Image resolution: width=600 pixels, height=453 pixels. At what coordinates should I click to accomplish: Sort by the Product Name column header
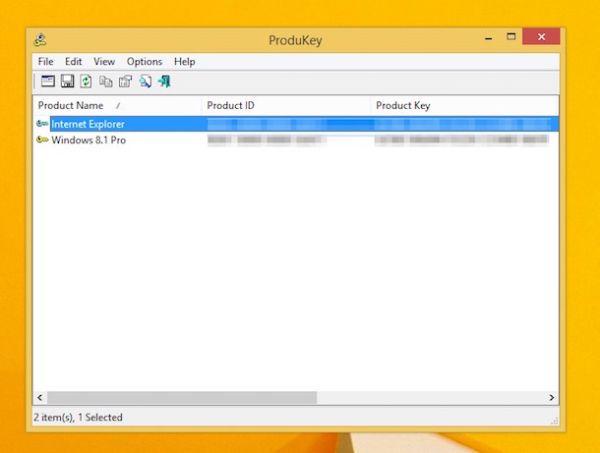click(71, 105)
